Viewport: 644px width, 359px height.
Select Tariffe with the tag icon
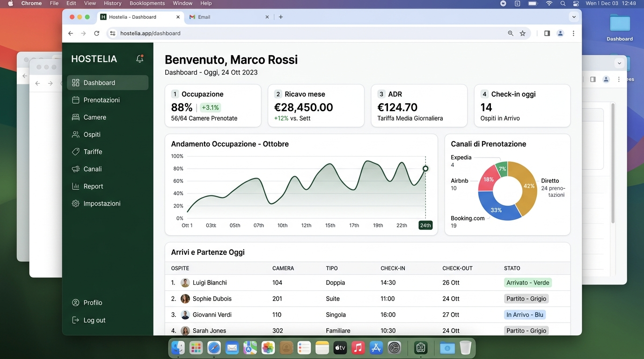point(108,152)
